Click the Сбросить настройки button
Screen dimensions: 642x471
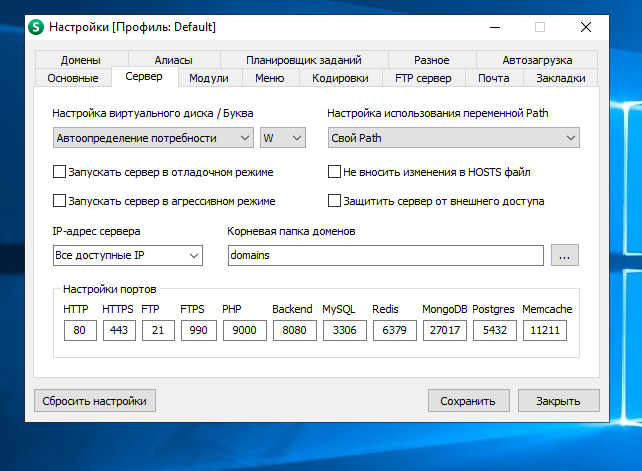tap(95, 401)
